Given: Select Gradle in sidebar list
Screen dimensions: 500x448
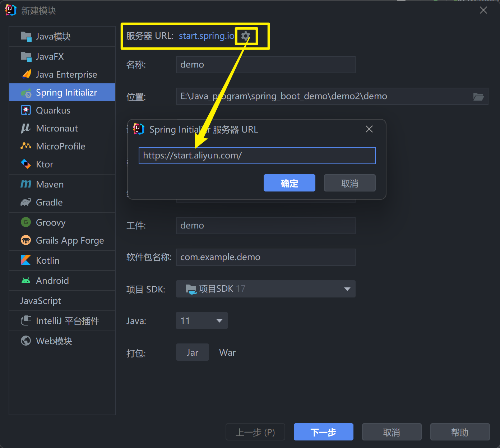Looking at the screenshot, I should [x=62, y=202].
